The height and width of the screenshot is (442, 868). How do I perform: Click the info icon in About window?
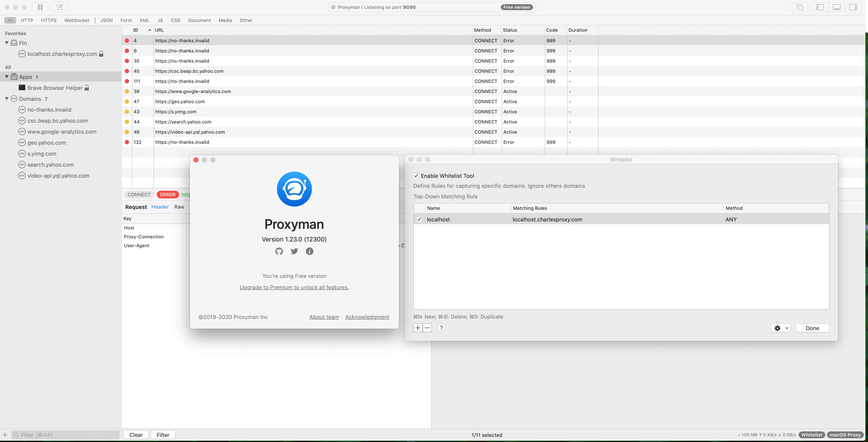(x=310, y=251)
